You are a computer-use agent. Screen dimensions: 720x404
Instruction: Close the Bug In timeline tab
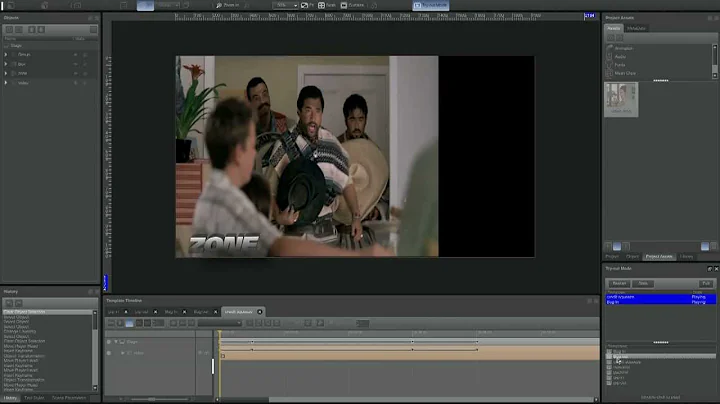tap(185, 312)
